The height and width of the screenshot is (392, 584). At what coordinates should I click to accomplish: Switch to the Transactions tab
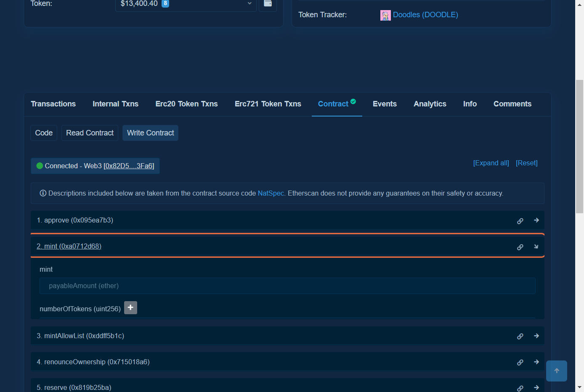click(53, 104)
